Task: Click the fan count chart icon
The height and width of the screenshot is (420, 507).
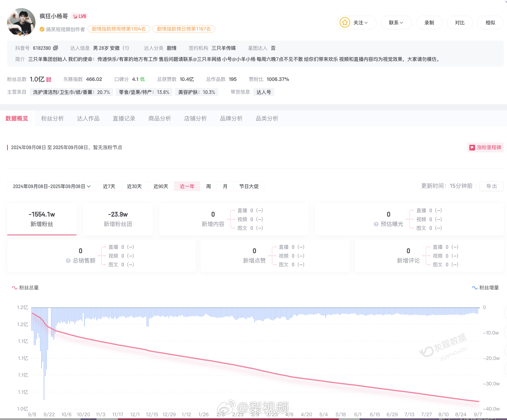Action: pyautogui.click(x=49, y=79)
